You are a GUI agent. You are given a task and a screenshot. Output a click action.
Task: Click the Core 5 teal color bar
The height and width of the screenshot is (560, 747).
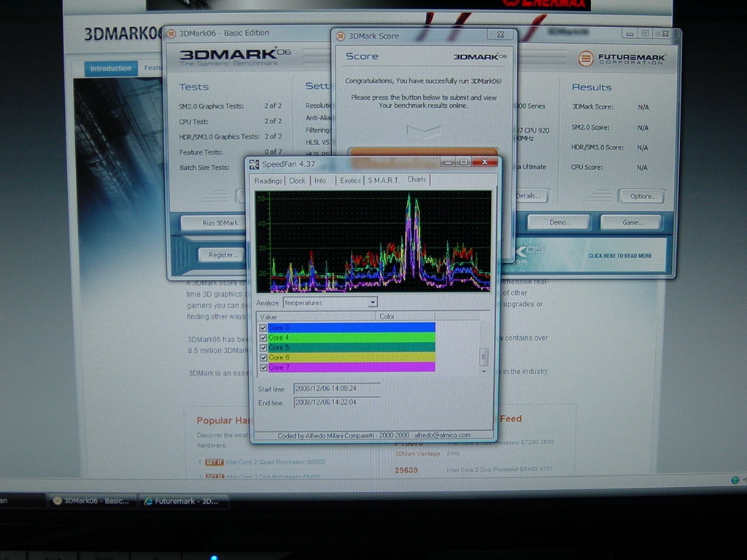[x=350, y=348]
